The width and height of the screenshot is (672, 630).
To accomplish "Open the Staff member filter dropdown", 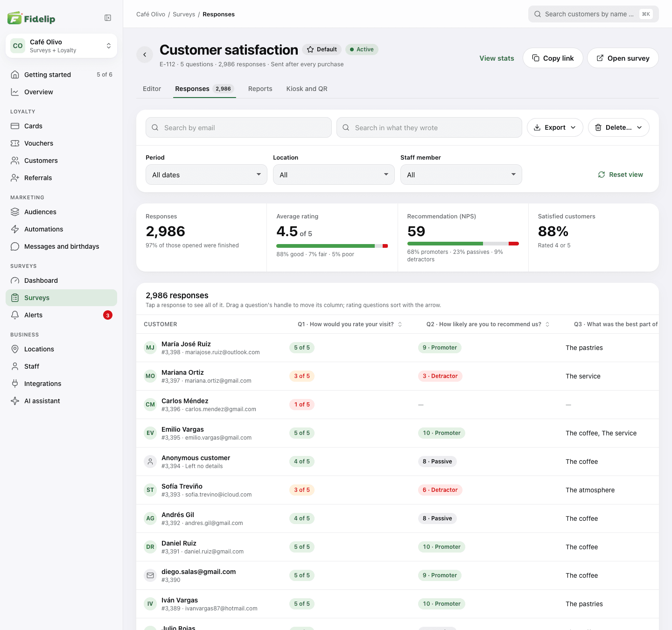I will click(461, 175).
